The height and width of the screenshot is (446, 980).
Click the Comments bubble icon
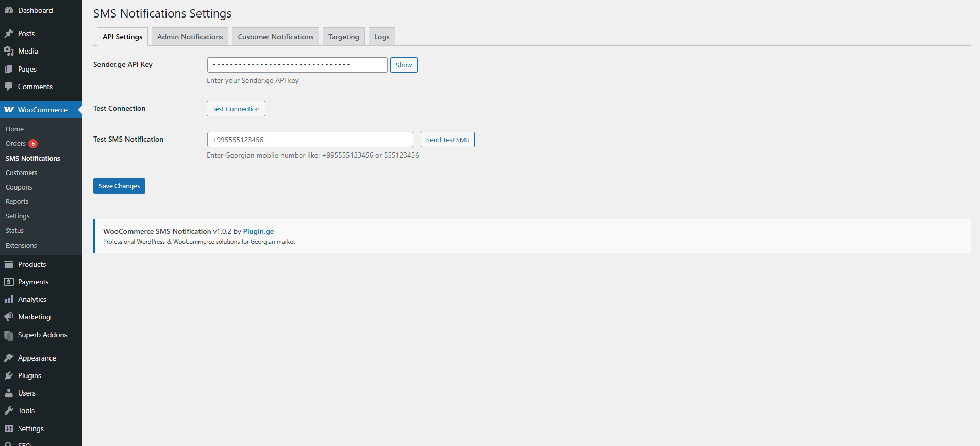tap(9, 87)
